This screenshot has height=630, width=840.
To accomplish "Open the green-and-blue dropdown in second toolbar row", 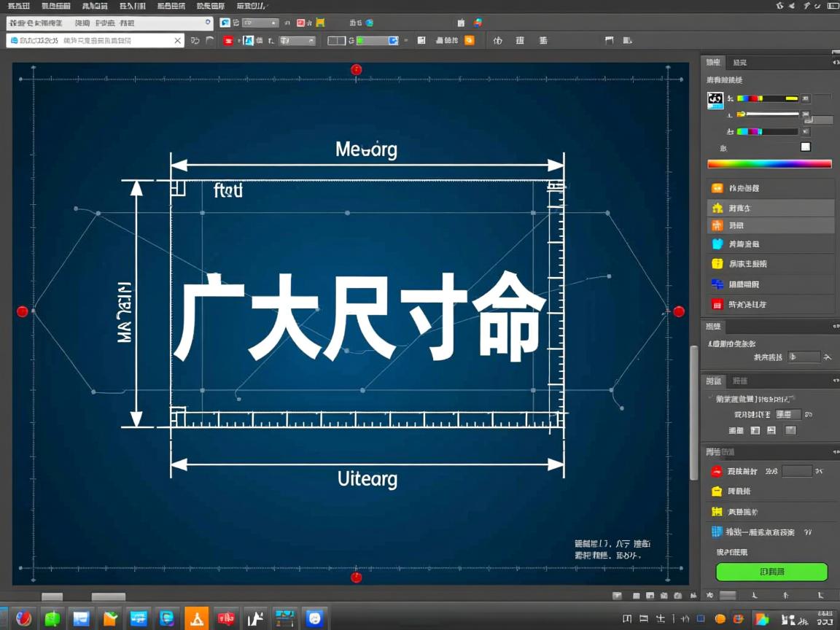I will (x=377, y=41).
